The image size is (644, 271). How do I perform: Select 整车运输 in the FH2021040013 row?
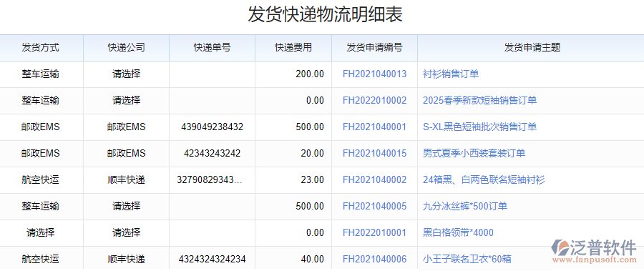pos(40,74)
